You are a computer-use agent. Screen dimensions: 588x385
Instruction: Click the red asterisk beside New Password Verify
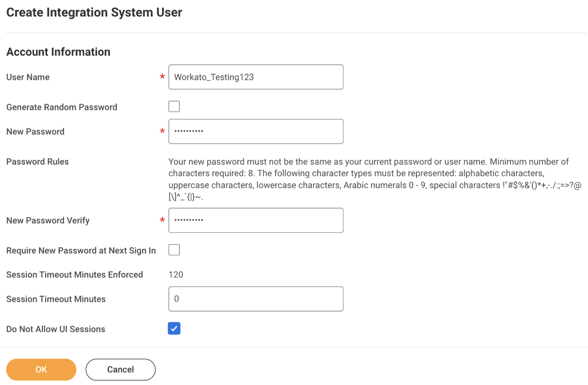click(x=163, y=221)
